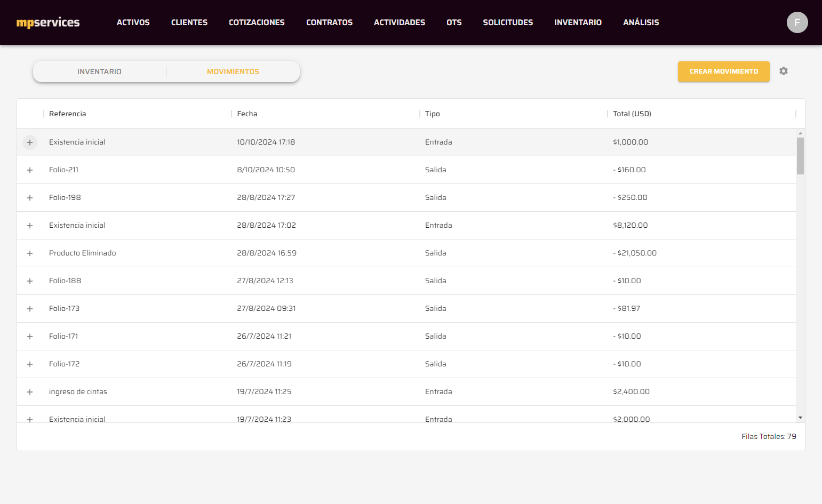Expand the Folio-198 row
The width and height of the screenshot is (822, 504).
tap(30, 198)
